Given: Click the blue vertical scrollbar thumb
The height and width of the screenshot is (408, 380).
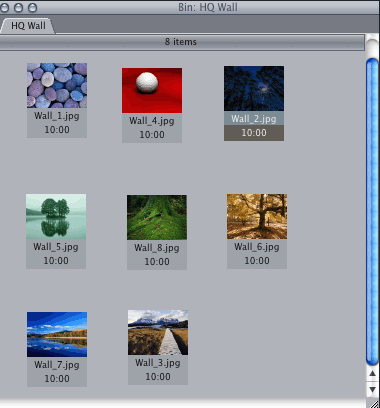Looking at the screenshot, I should point(372,212).
